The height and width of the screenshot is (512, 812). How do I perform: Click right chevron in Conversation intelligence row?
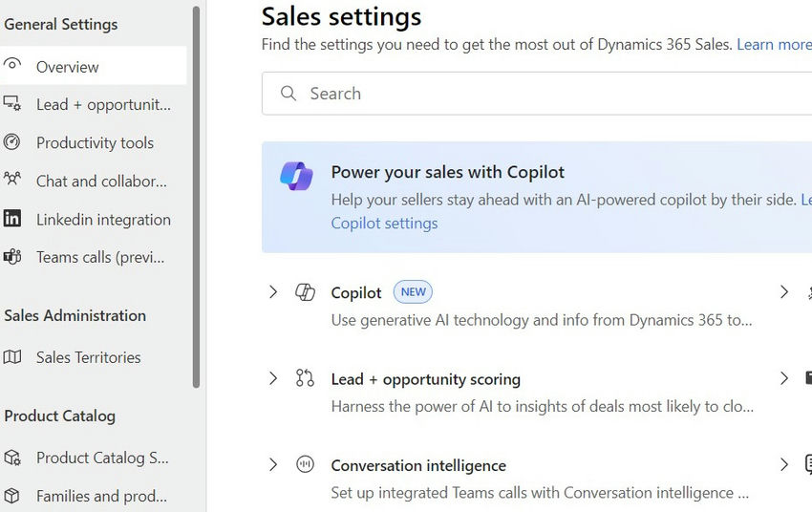784,464
